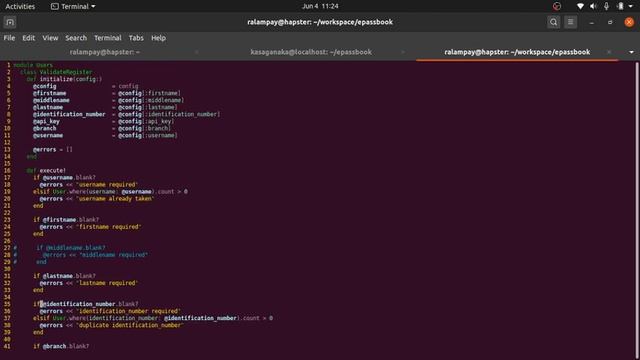This screenshot has height=360, width=640.
Task: Click 'execute!' on line 16
Action: 53,170
